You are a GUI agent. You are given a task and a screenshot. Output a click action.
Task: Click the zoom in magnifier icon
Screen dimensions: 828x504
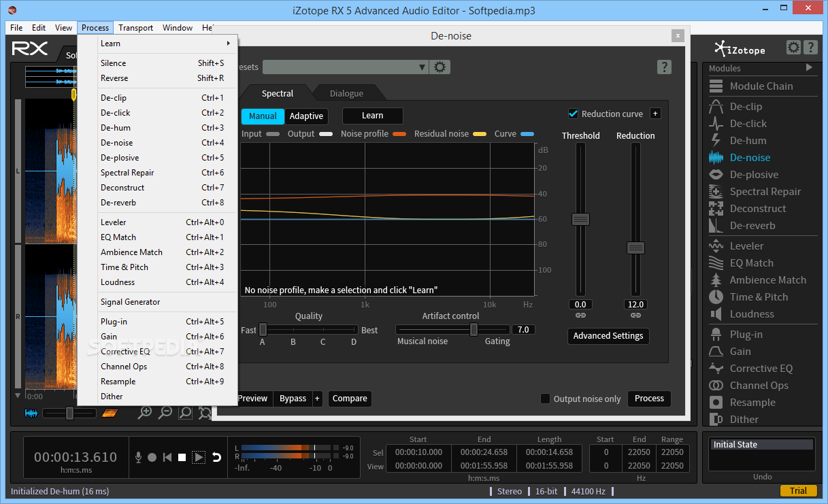(144, 412)
